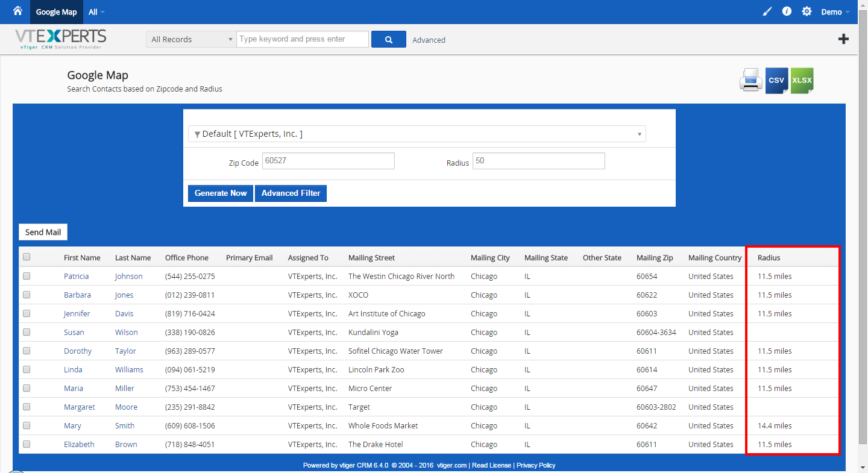
Task: Click the Send Mail button
Action: tap(43, 232)
